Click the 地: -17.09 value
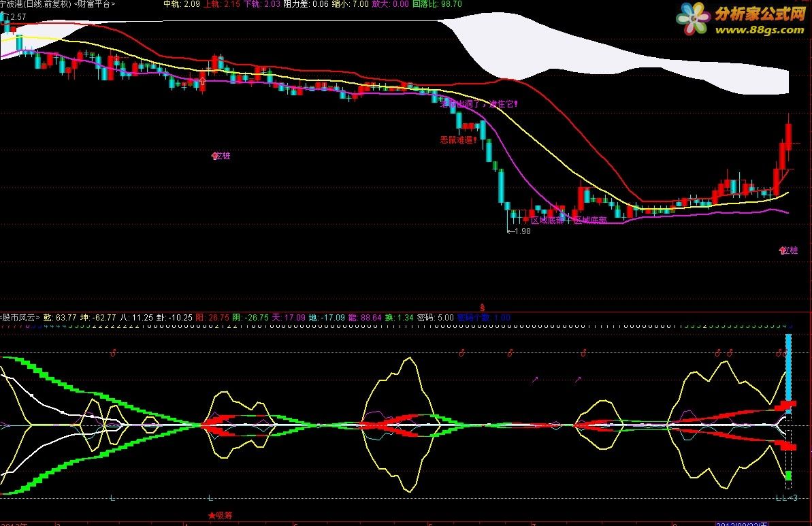 tap(327, 317)
